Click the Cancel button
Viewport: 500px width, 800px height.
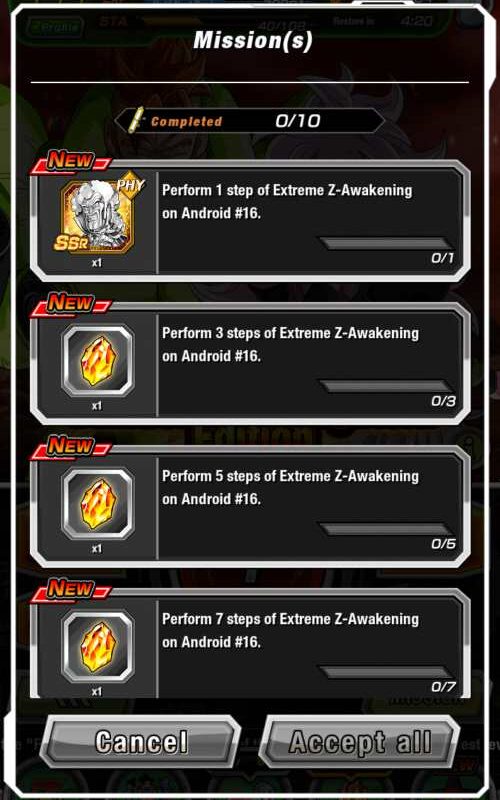[x=140, y=741]
